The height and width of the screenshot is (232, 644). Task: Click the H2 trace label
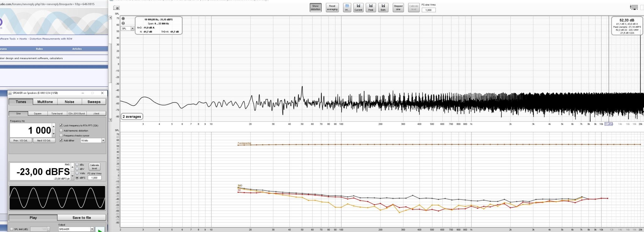coord(239,190)
